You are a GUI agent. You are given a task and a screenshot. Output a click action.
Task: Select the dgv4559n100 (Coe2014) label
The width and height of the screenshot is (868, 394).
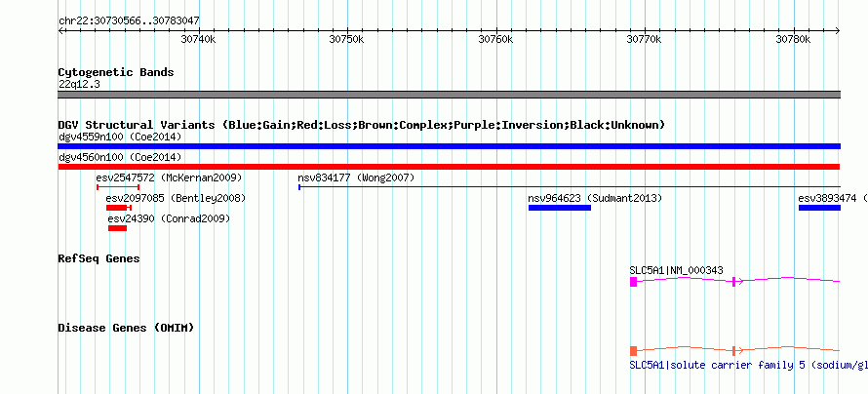click(x=120, y=137)
